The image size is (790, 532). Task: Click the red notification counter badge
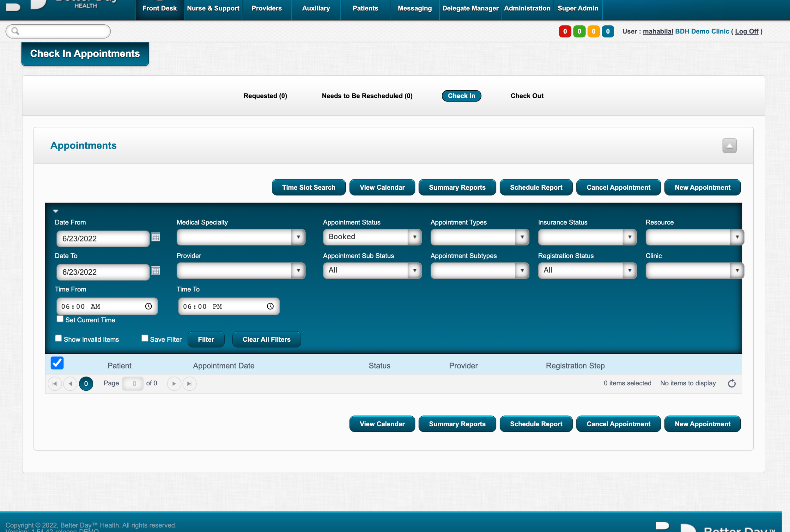click(565, 32)
